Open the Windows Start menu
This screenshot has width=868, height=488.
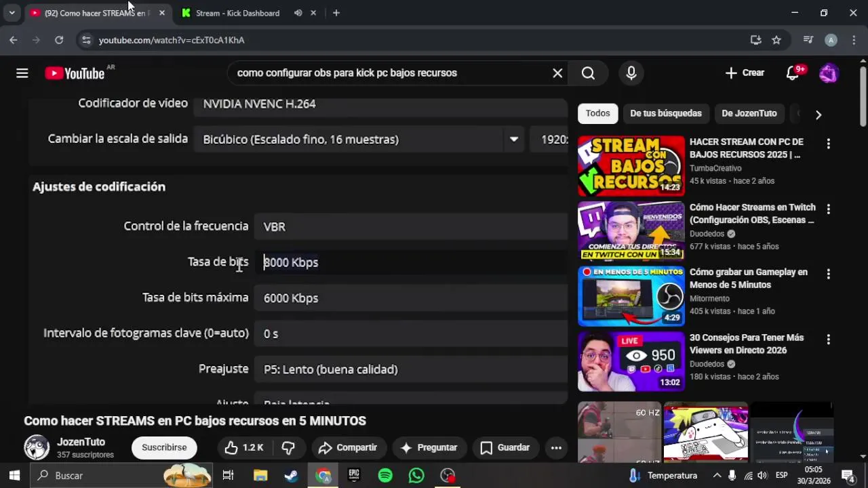[x=14, y=475]
